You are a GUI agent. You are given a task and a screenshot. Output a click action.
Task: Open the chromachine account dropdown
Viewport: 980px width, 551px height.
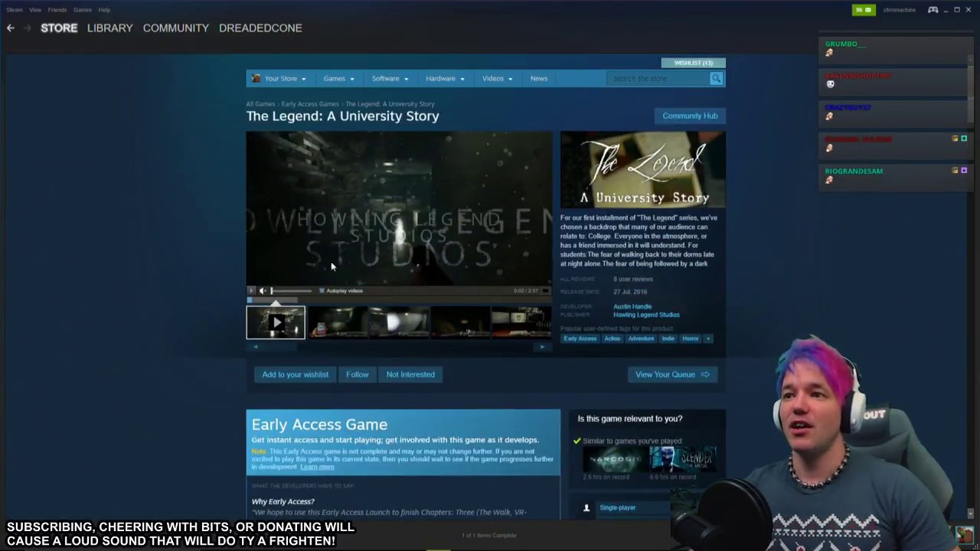(899, 10)
